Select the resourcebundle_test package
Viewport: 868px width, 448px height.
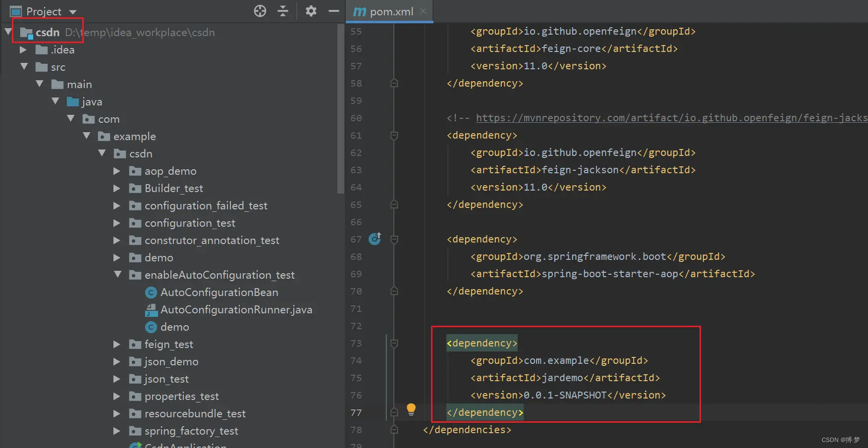[195, 413]
